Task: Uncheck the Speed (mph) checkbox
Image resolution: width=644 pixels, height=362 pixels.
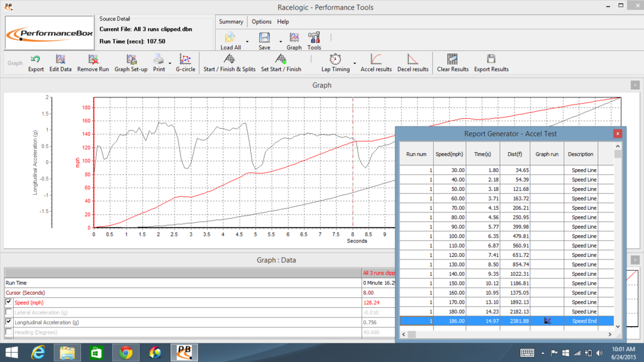Action: [9, 302]
